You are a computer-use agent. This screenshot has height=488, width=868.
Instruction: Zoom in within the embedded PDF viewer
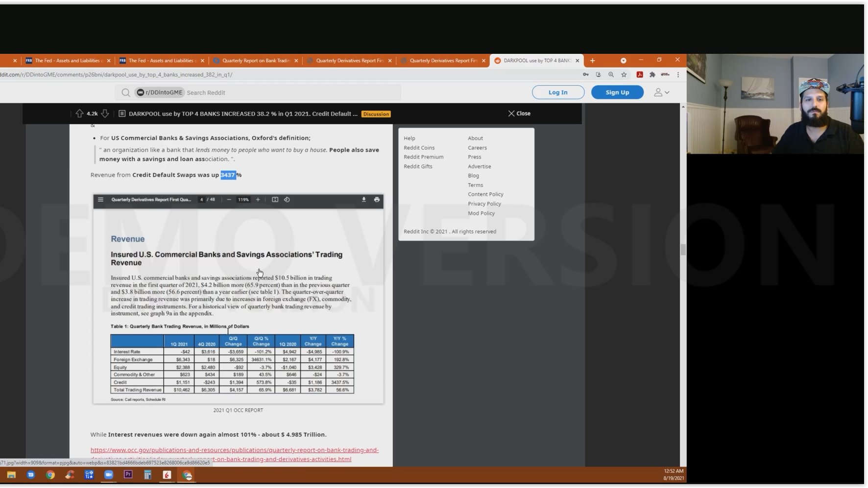point(258,199)
